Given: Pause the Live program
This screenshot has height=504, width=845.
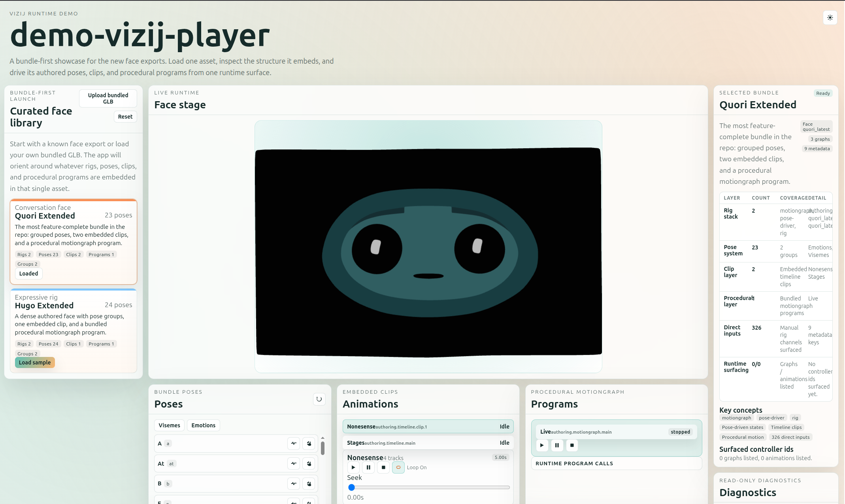Looking at the screenshot, I should coord(557,445).
